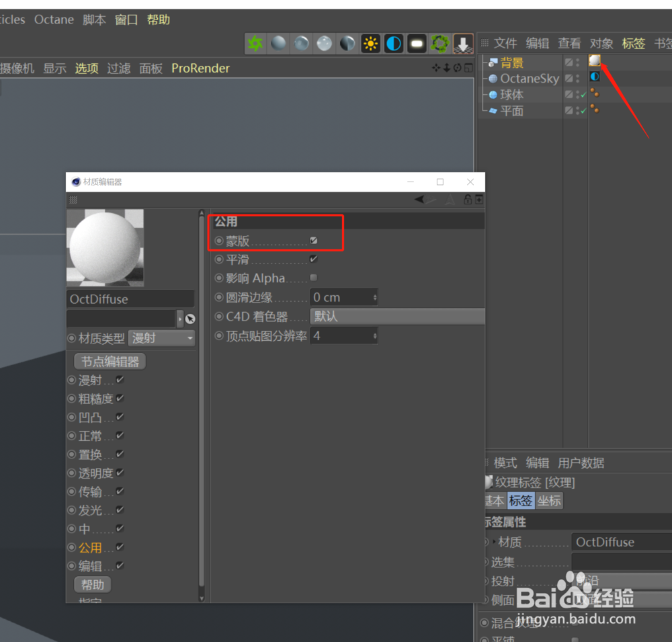This screenshot has width=672, height=642.
Task: Add Octane Daylight sun icon
Action: point(371,43)
